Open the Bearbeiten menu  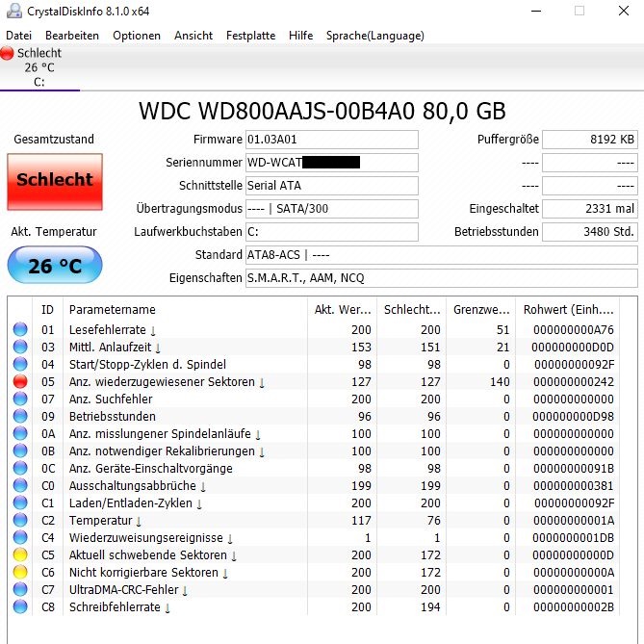[x=72, y=36]
